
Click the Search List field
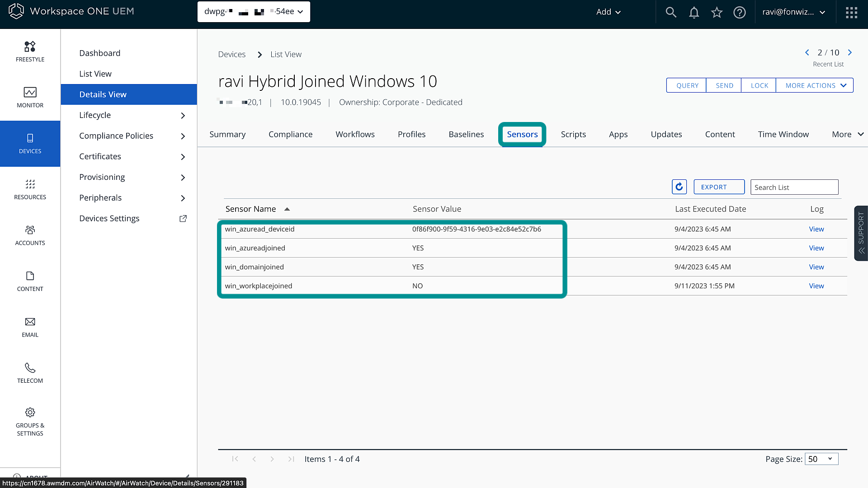[x=794, y=187]
